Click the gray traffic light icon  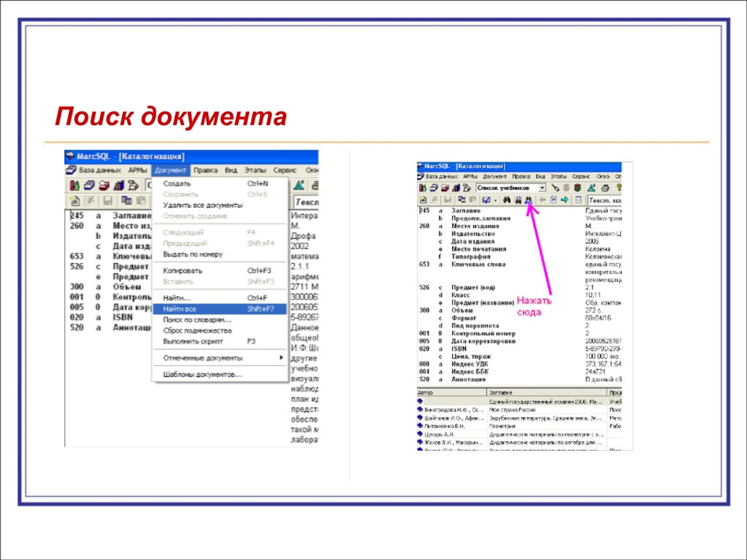(x=567, y=188)
